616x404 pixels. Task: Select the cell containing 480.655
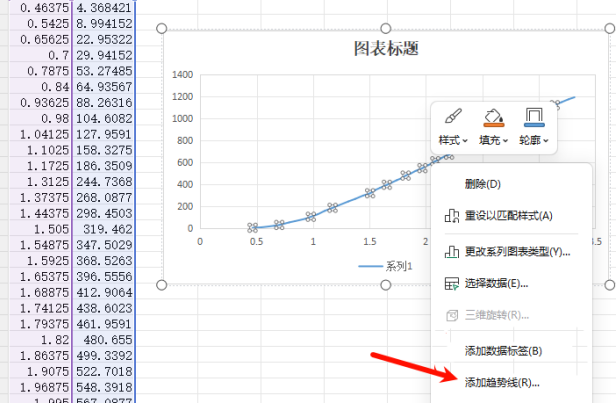click(104, 339)
